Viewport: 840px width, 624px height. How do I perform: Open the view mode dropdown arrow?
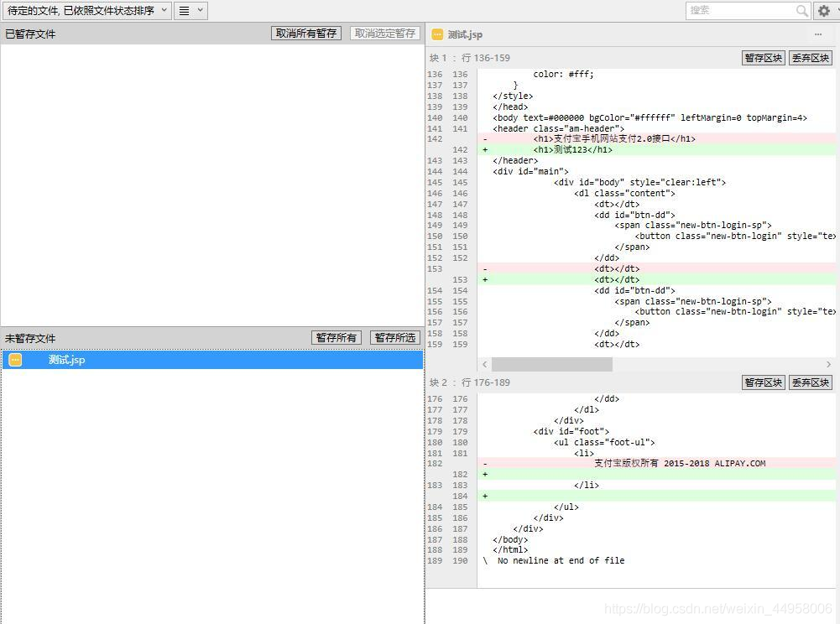coord(201,11)
